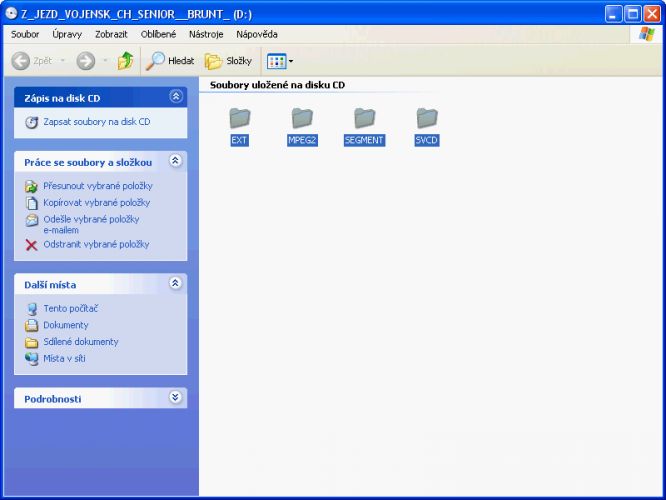Select the MPEG2 folder icon
This screenshot has height=500, width=666.
pyautogui.click(x=302, y=118)
